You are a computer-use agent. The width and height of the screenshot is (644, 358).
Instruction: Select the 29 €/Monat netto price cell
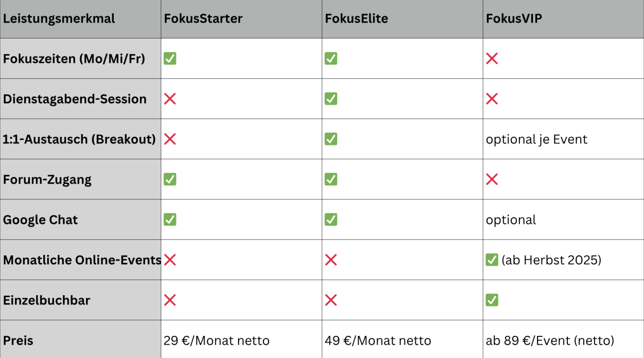pos(241,340)
